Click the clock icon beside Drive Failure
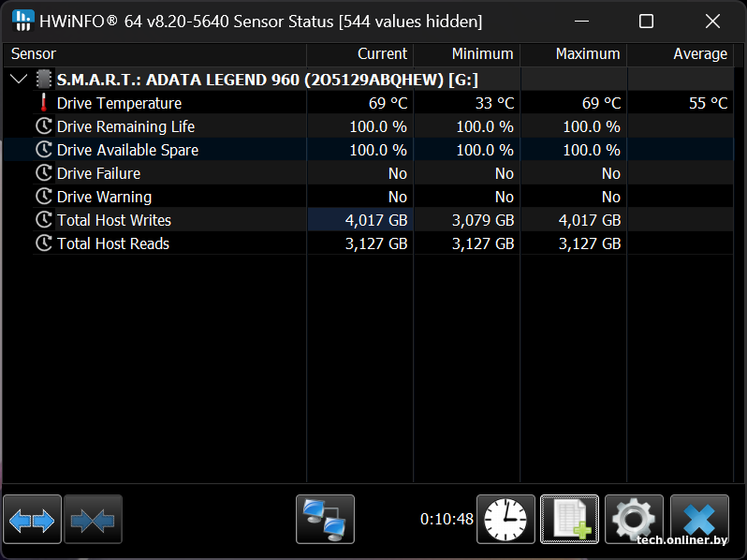Image resolution: width=747 pixels, height=560 pixels. (44, 173)
